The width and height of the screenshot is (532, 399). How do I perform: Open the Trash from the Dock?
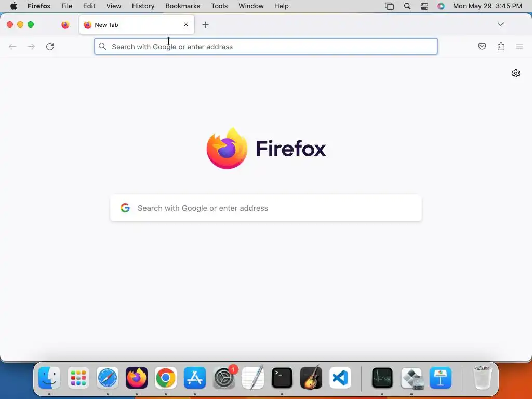pos(483,378)
